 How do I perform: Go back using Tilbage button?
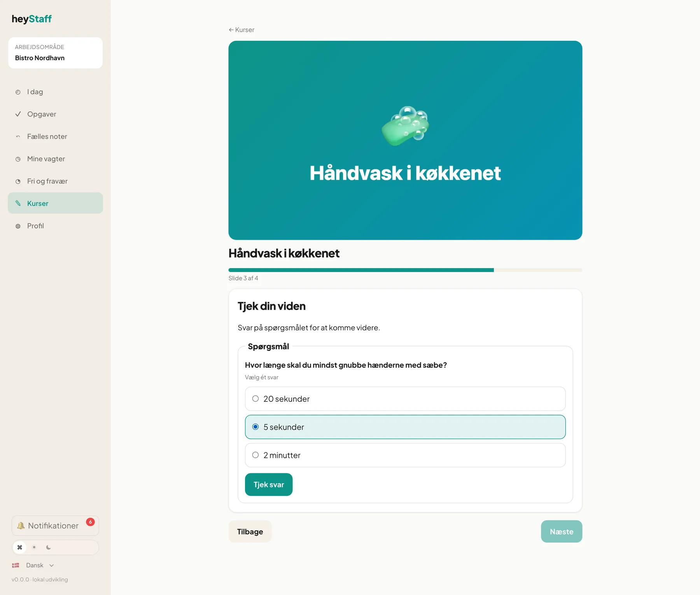250,532
